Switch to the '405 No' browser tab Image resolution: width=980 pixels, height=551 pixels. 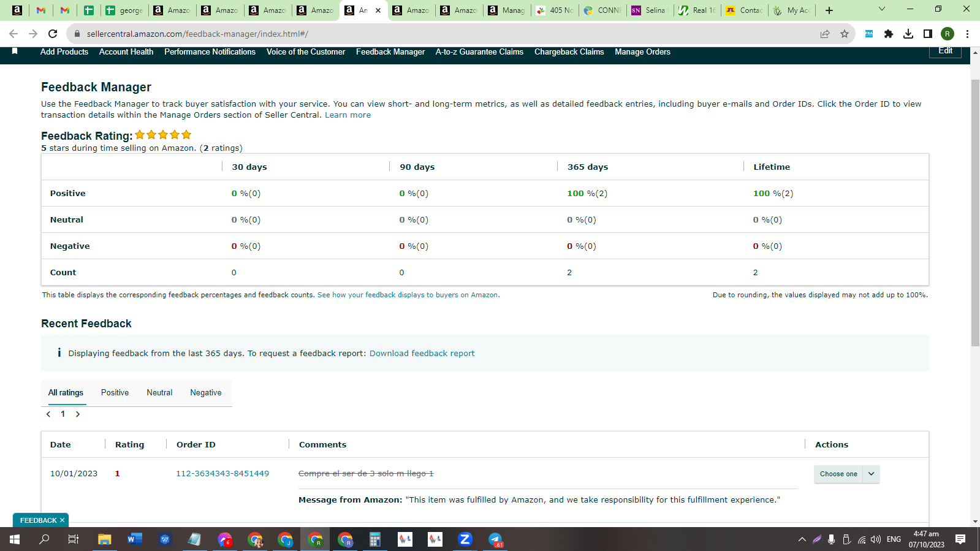click(x=555, y=10)
